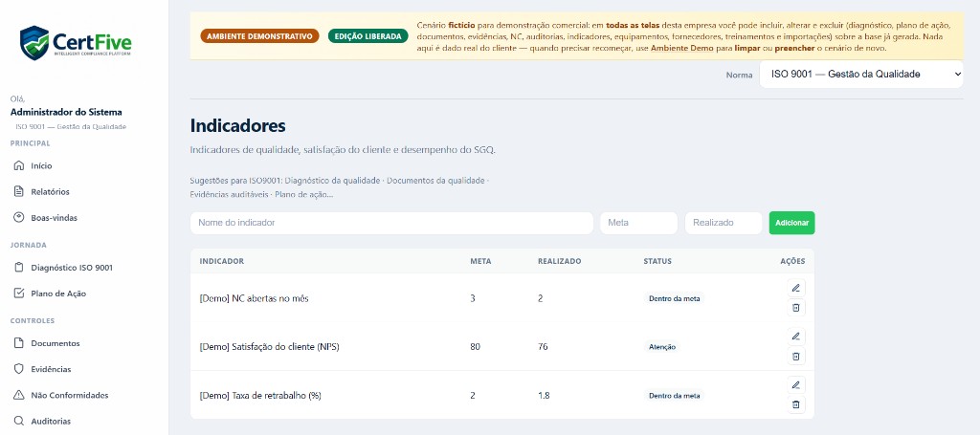Delete the Taxa de retrabalho indicator
Screen dimensions: 980x435
pos(795,403)
